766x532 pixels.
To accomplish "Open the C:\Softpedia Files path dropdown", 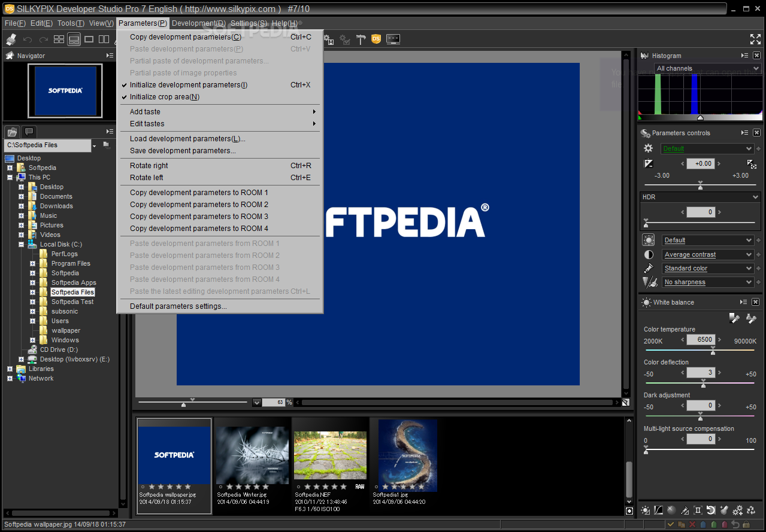I will (x=94, y=145).
